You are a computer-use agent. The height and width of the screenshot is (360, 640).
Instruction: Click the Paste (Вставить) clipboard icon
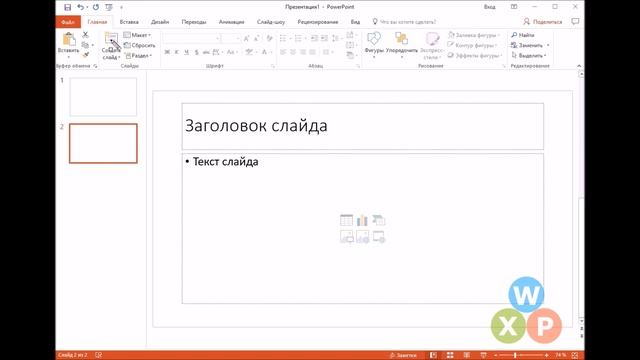[x=69, y=39]
